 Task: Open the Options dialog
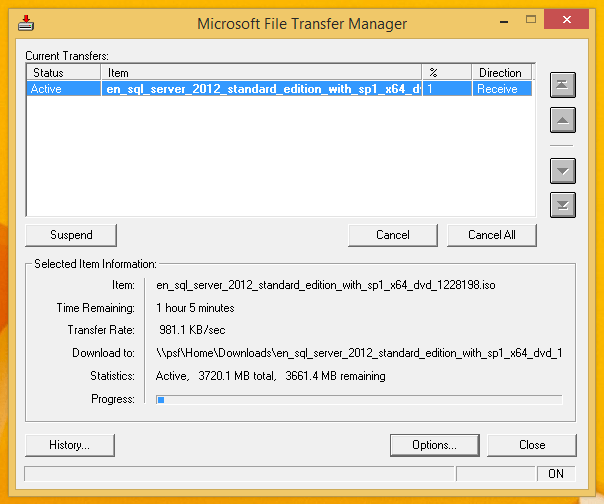pyautogui.click(x=435, y=445)
